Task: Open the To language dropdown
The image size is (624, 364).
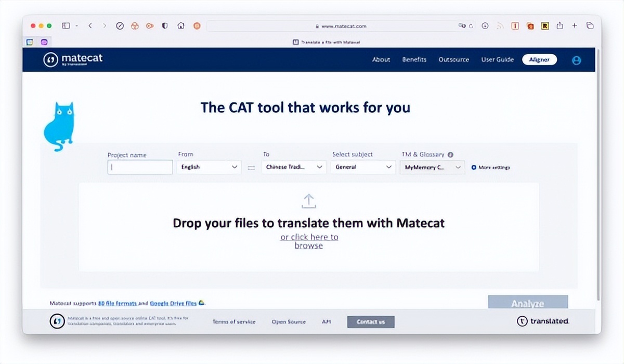Action: click(294, 167)
